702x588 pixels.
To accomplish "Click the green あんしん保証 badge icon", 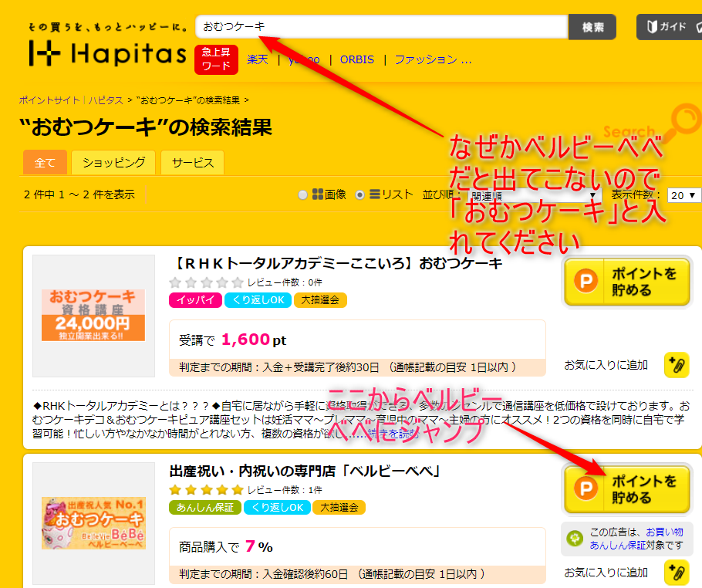I will coord(575,539).
